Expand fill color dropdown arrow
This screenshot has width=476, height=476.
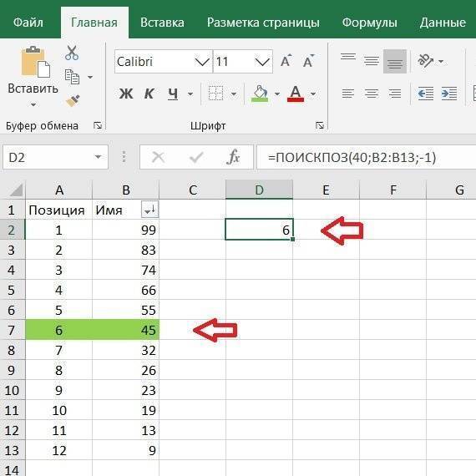[277, 94]
